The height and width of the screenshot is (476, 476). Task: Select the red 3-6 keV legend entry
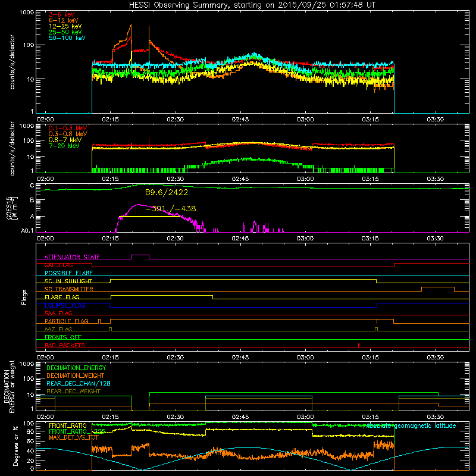(x=62, y=14)
